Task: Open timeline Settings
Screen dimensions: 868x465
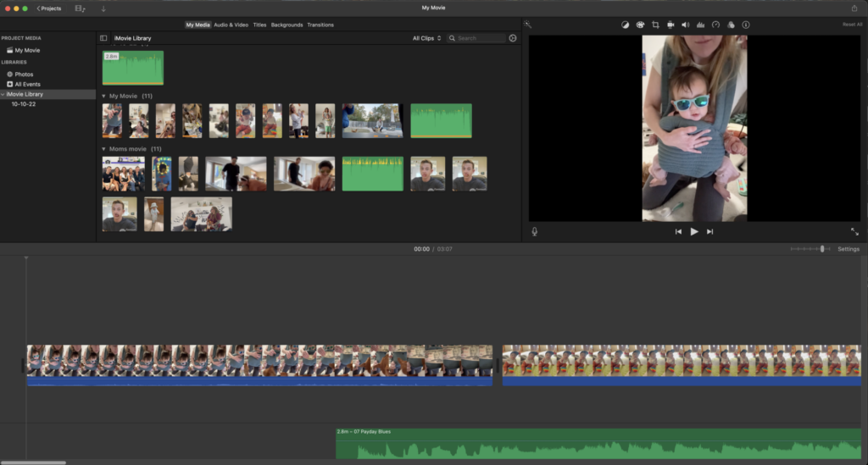Action: click(x=848, y=249)
